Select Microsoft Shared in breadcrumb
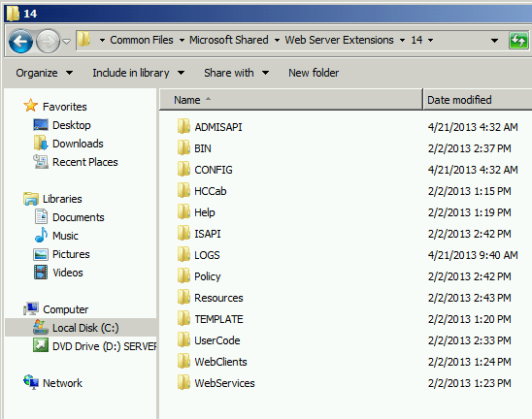 point(229,40)
